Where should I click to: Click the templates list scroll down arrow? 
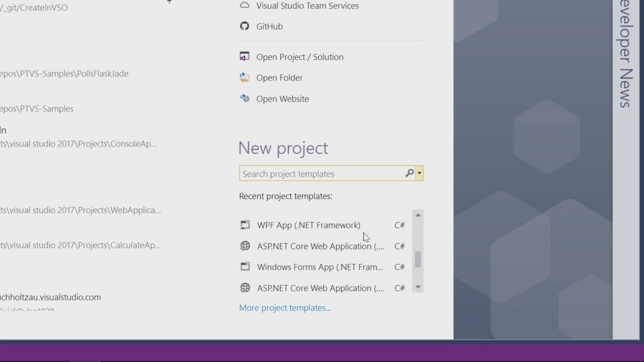418,287
